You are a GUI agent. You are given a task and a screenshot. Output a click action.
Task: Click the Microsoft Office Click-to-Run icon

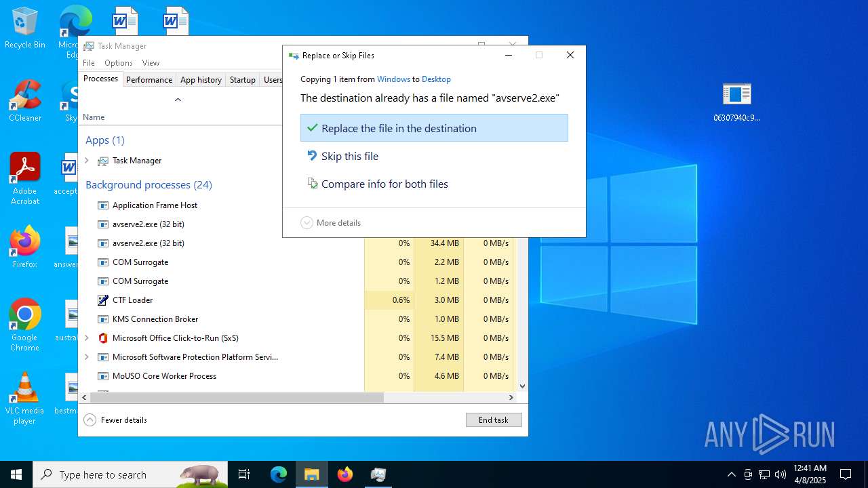coord(103,338)
